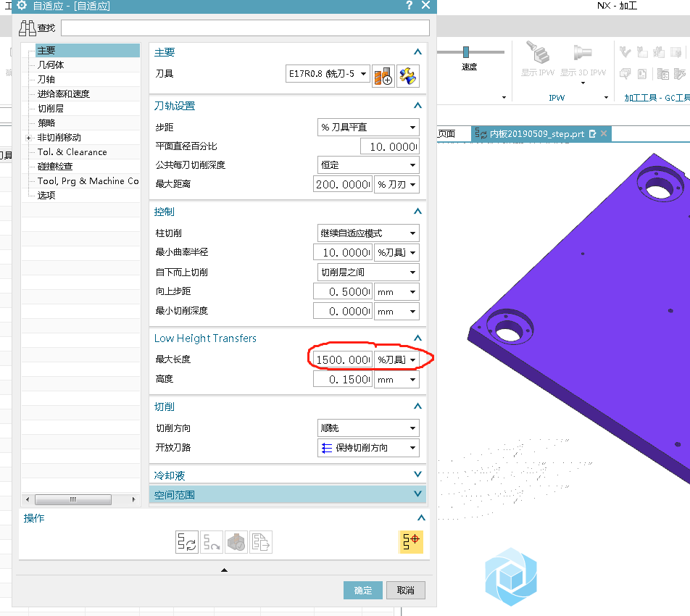The height and width of the screenshot is (616, 690).
Task: Click the 平面直径百分比 value field
Action: (389, 146)
